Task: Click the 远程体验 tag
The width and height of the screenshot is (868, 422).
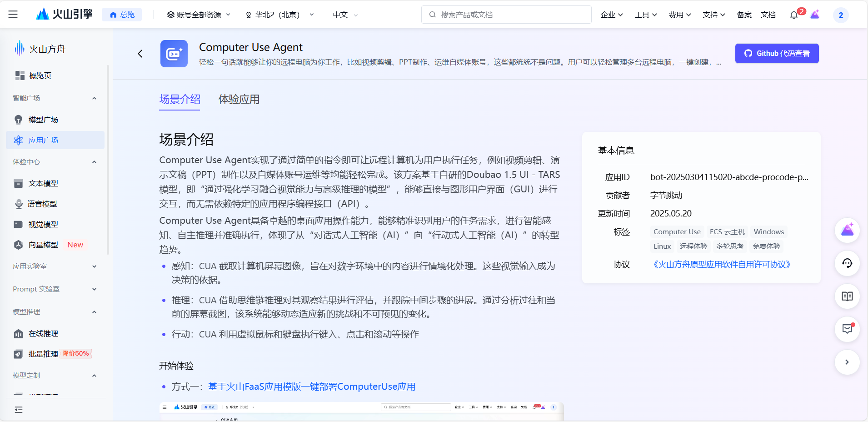Action: point(693,246)
